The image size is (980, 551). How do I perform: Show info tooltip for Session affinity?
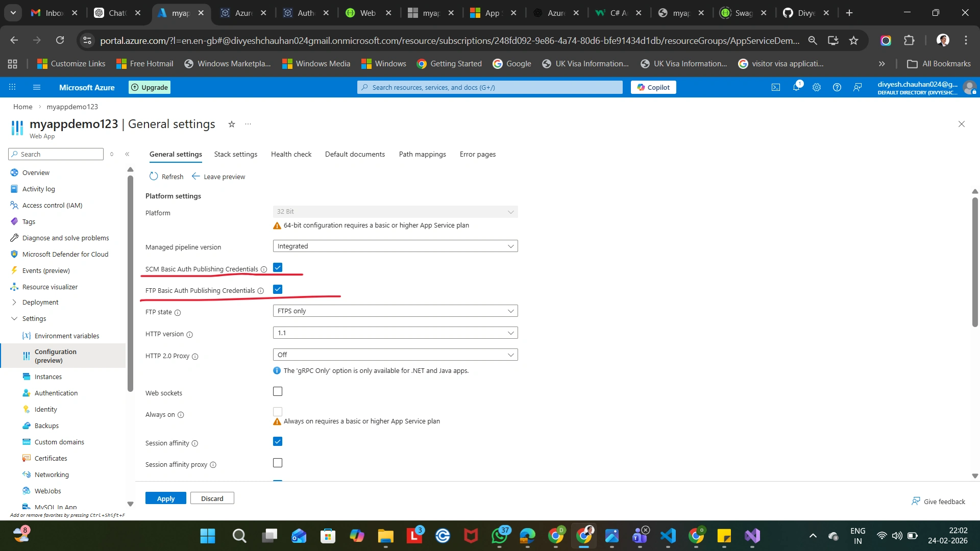tap(195, 443)
